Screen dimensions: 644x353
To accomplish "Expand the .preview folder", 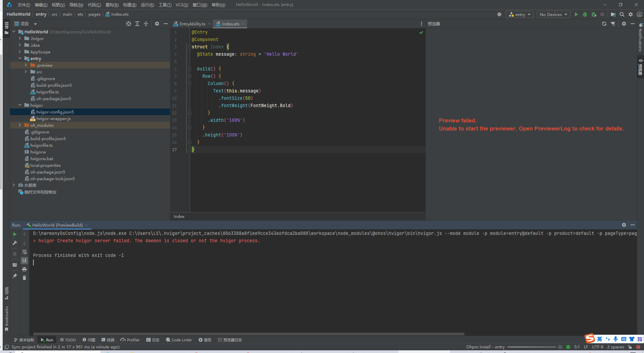I will (x=26, y=65).
